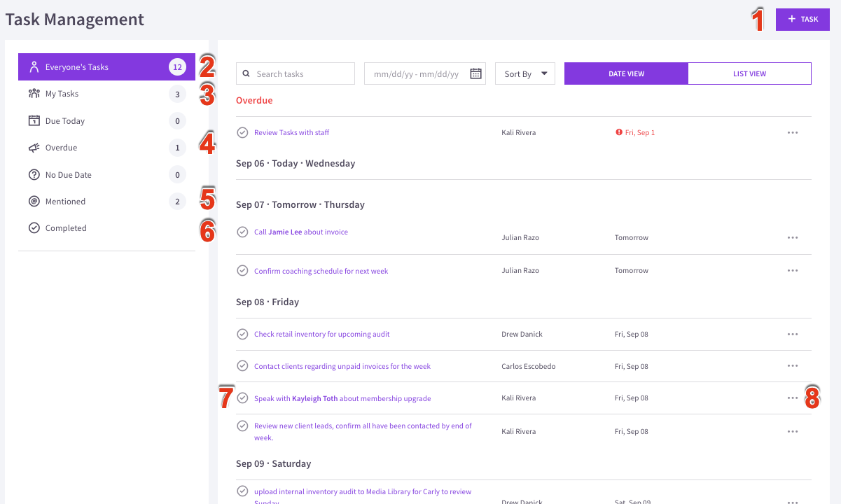Open Review new client leads task

tap(363, 431)
